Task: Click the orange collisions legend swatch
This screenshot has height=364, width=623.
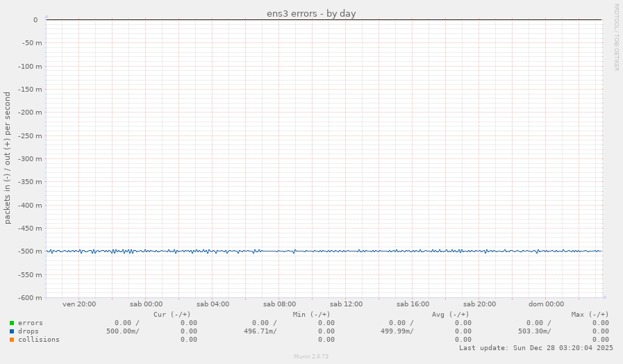Action: point(12,340)
